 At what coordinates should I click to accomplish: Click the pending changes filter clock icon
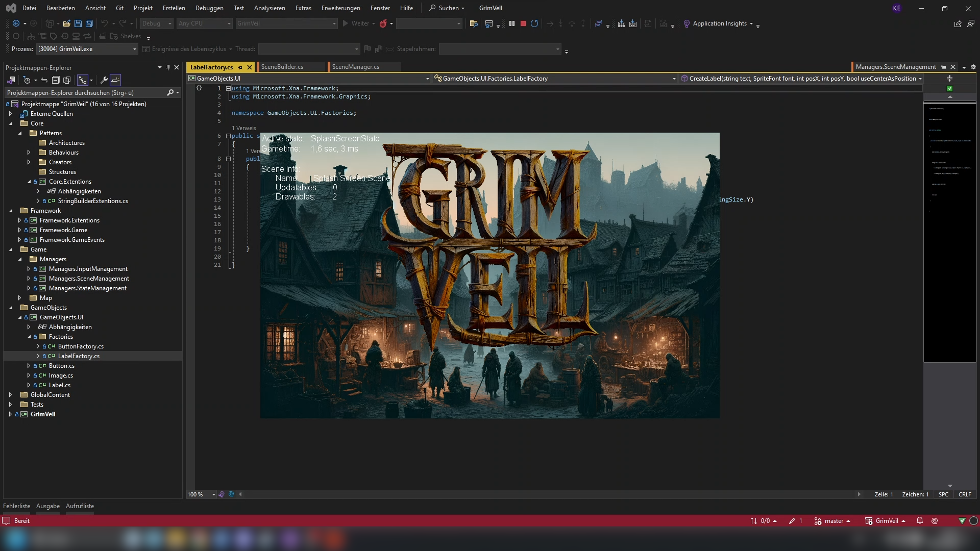(27, 80)
